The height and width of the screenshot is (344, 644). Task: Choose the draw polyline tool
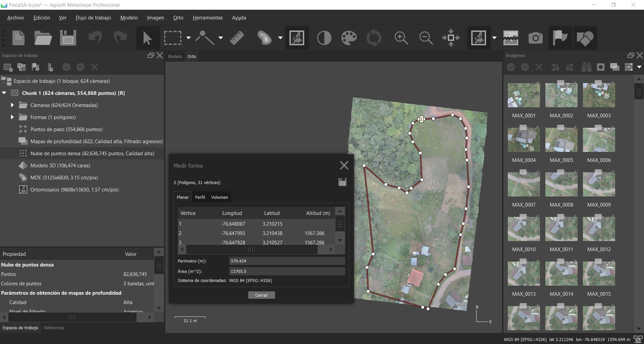(x=205, y=38)
